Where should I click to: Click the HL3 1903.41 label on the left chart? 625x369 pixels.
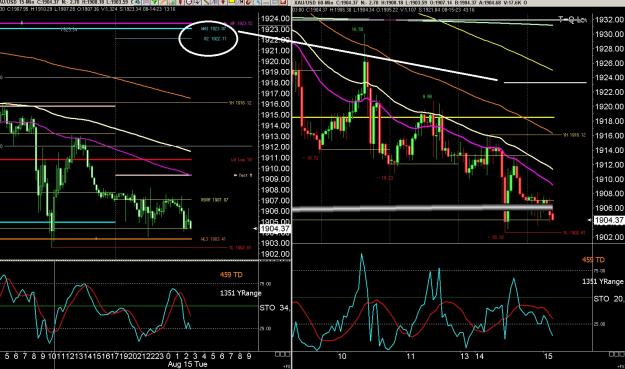[x=213, y=239]
